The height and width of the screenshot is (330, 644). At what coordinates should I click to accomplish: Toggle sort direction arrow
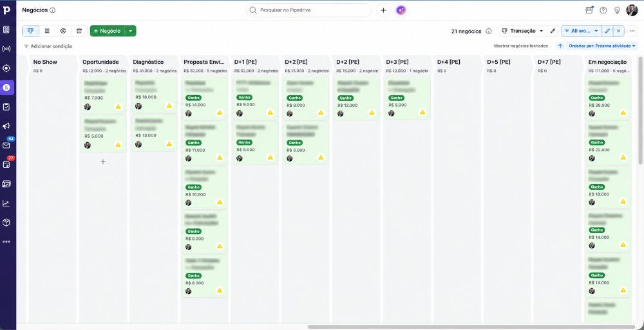(560, 46)
